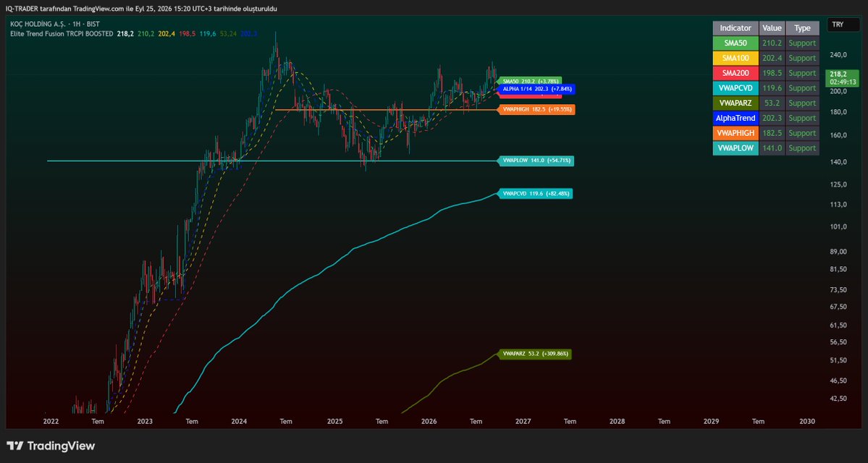Image resolution: width=868 pixels, height=463 pixels.
Task: Click the red 198,5 value in the legend
Action: click(x=187, y=34)
